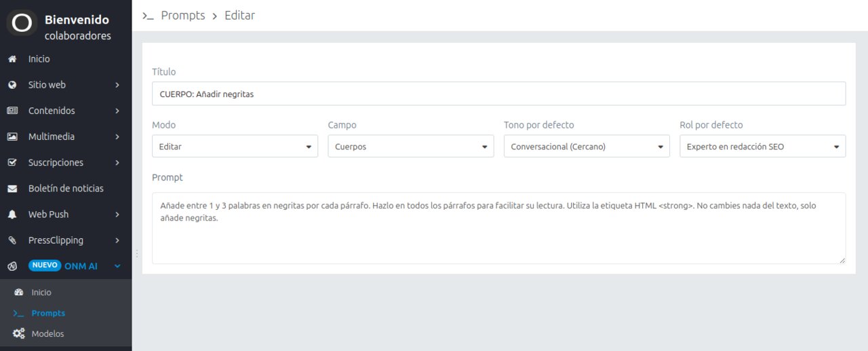Open the Rol por defecto dropdown

(x=763, y=146)
